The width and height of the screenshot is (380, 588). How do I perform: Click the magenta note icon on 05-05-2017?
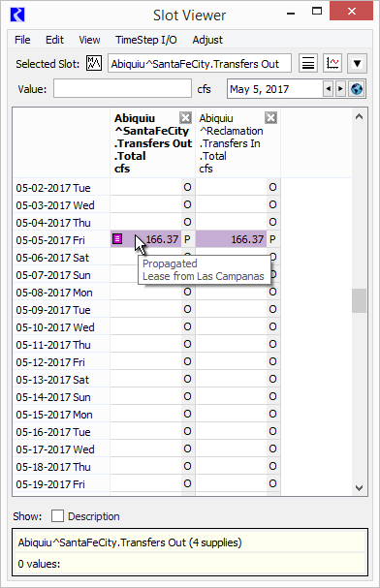117,239
